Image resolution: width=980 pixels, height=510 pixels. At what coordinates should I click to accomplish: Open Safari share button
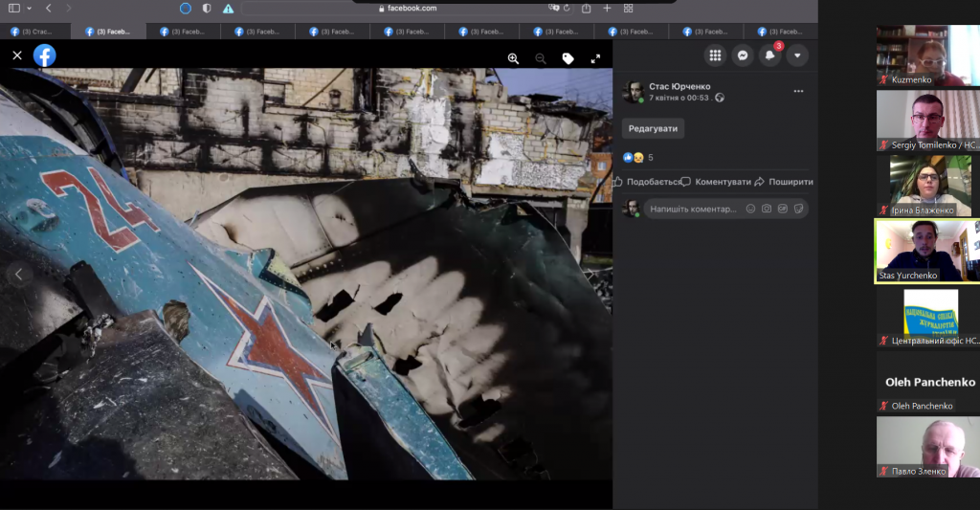587,8
